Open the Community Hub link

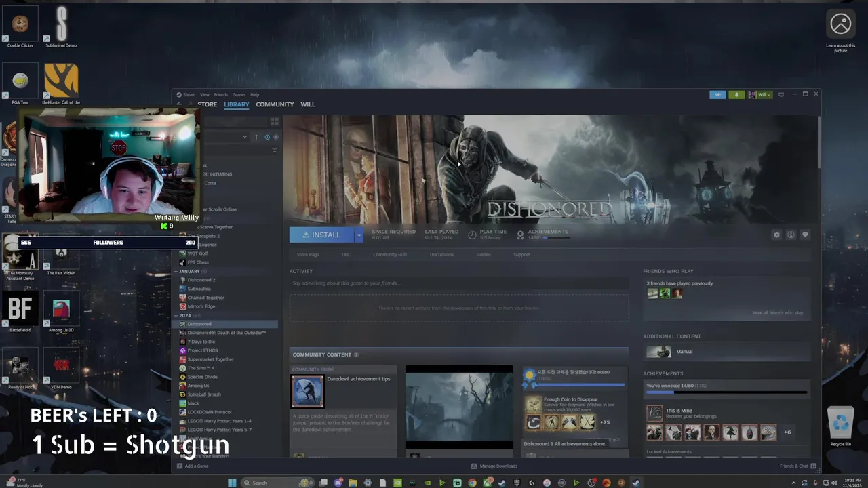390,255
